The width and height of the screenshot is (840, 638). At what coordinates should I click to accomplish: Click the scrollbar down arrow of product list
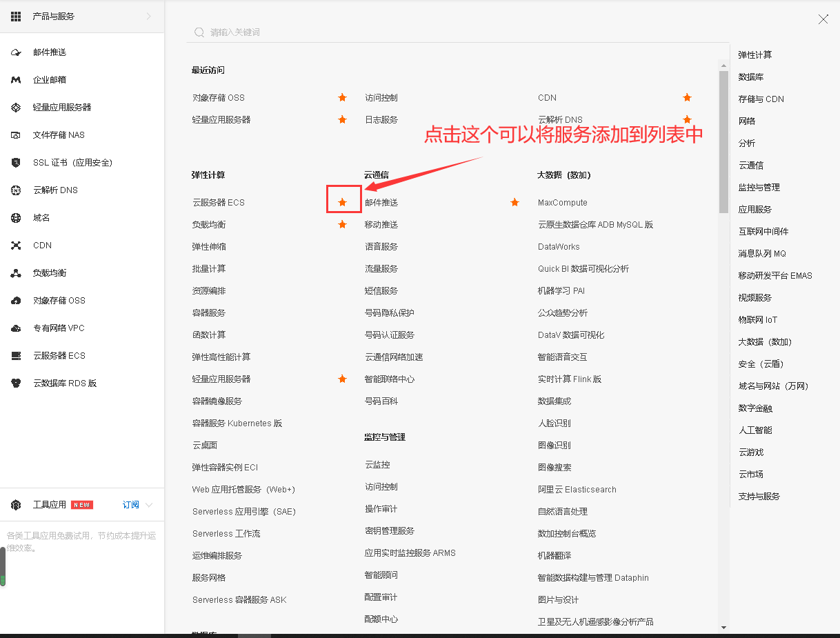click(x=723, y=628)
